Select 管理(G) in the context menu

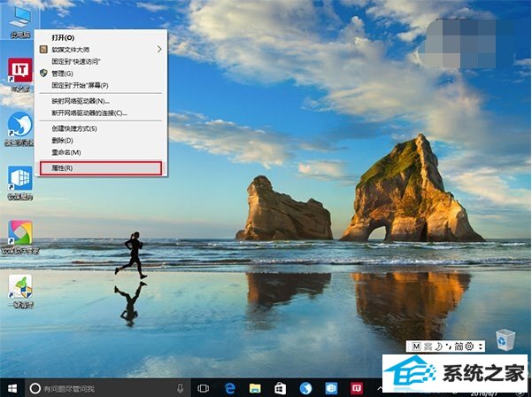(101, 74)
